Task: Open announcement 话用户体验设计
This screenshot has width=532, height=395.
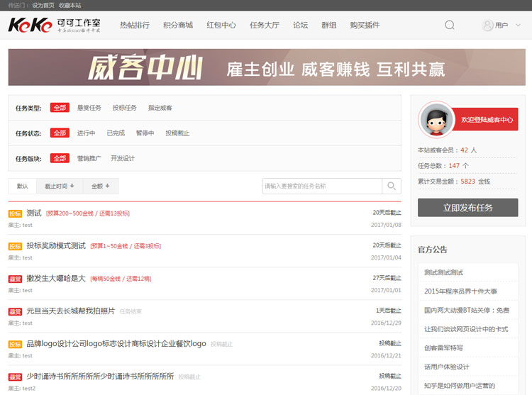Action: pos(446,367)
